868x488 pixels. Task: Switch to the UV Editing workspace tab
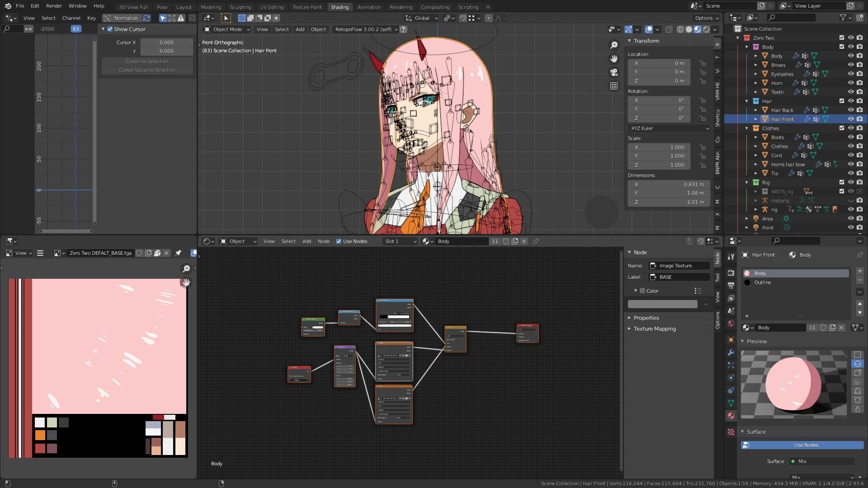(271, 7)
